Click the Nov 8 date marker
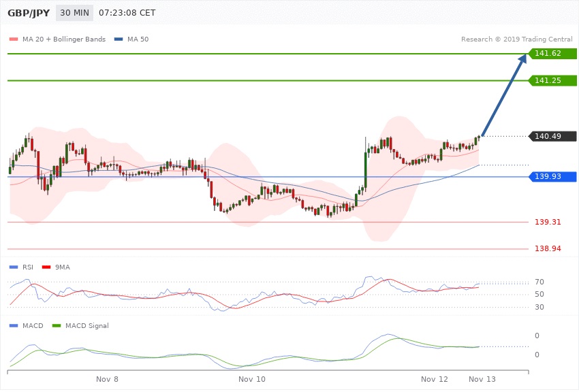The width and height of the screenshot is (579, 392). 107,378
